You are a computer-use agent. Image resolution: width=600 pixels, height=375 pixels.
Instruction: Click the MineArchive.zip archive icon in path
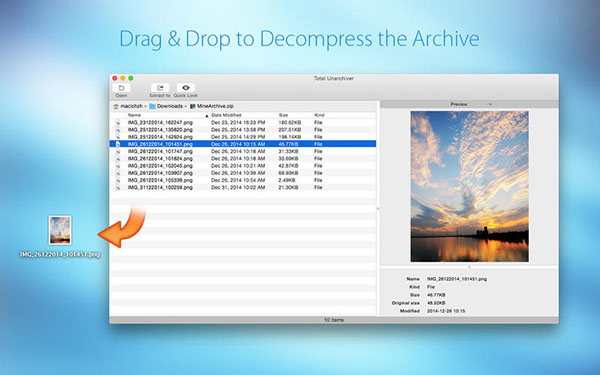pyautogui.click(x=193, y=106)
